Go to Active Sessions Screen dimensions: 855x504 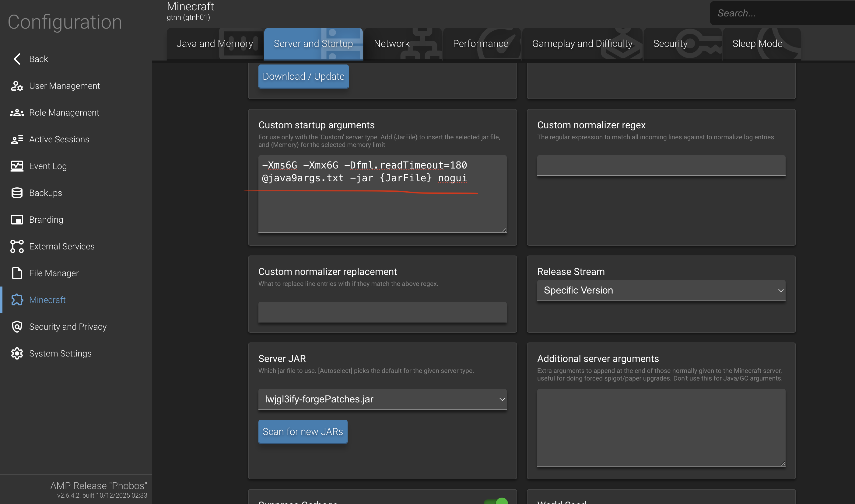(x=59, y=139)
